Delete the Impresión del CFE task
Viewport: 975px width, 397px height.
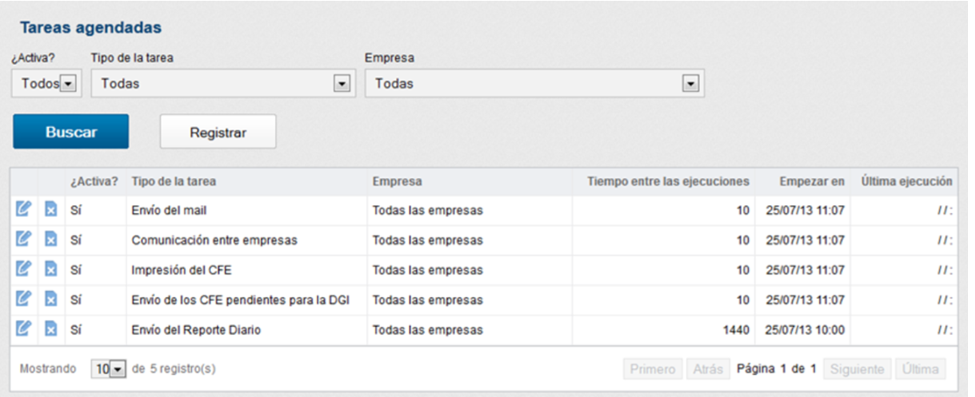[51, 270]
